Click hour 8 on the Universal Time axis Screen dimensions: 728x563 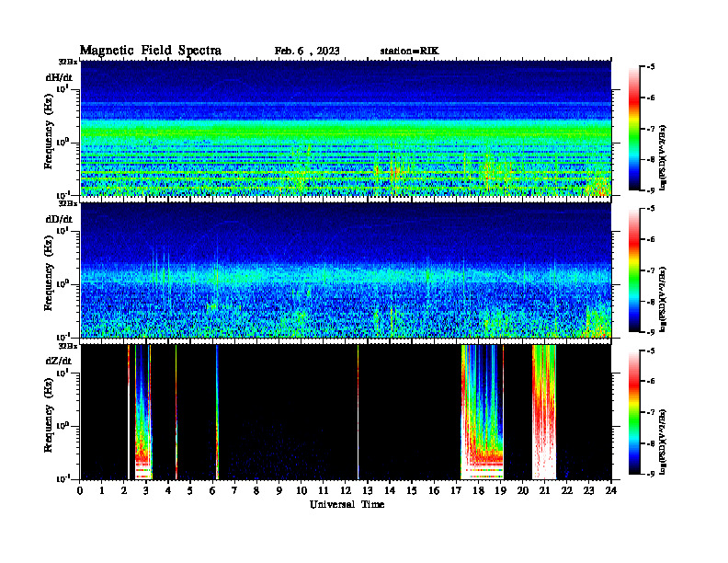point(257,490)
